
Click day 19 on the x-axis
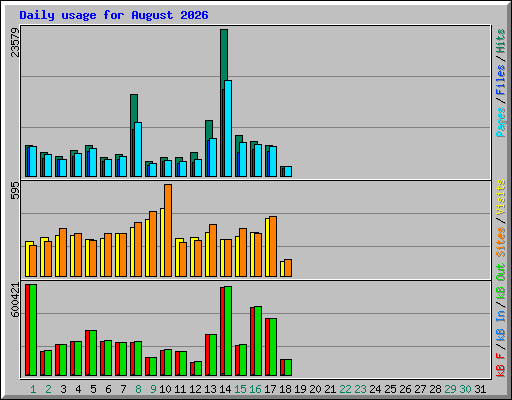[300, 389]
